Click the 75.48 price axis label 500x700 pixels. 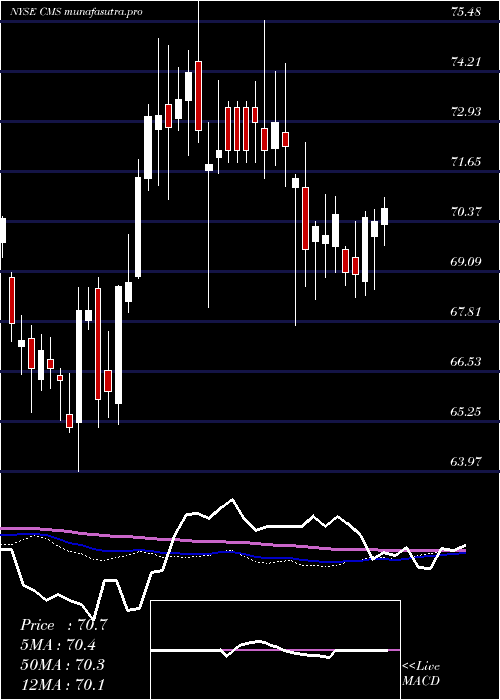(x=466, y=12)
